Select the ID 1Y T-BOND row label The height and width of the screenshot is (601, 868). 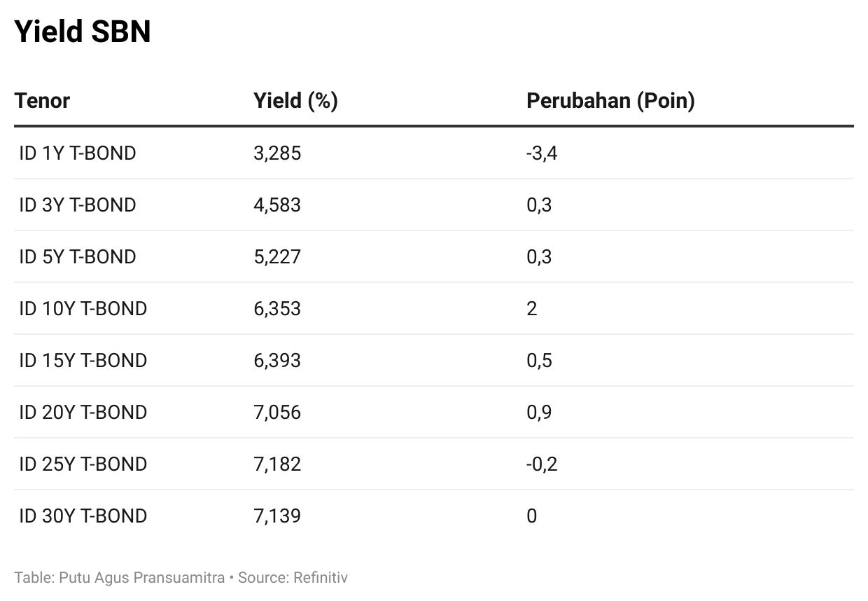pyautogui.click(x=78, y=153)
